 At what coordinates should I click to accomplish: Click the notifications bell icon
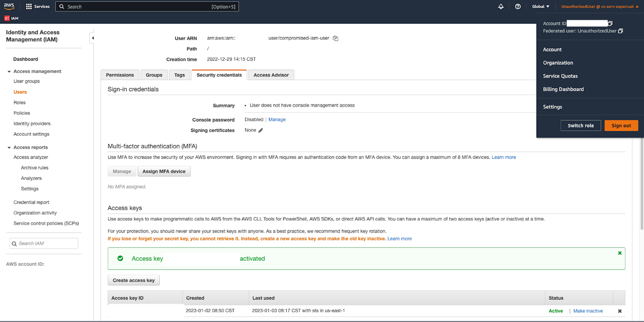[501, 6]
